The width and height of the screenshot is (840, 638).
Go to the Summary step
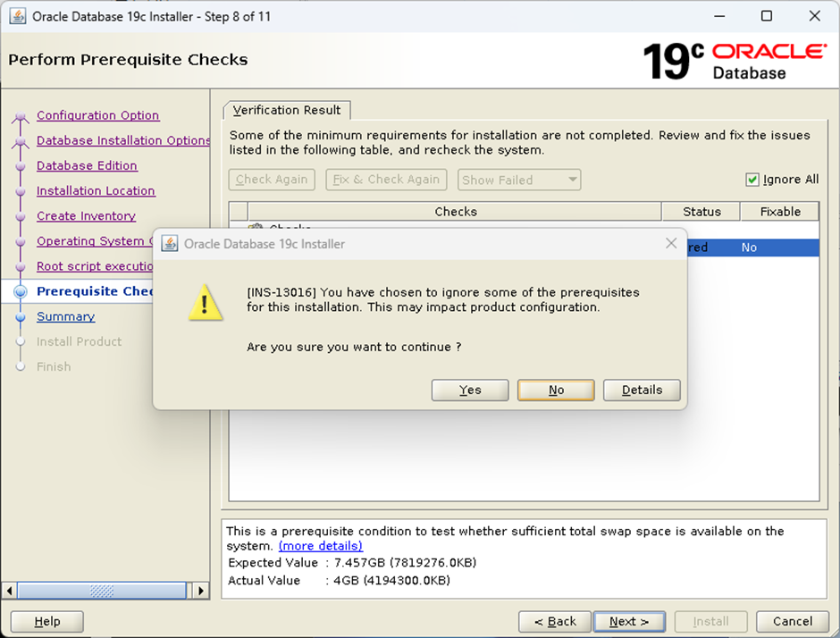click(66, 316)
